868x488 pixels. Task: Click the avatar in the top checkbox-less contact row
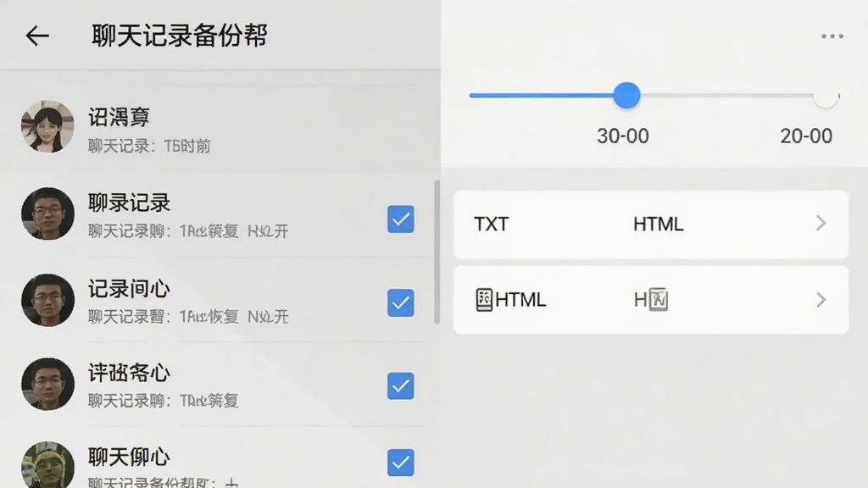pyautogui.click(x=47, y=127)
